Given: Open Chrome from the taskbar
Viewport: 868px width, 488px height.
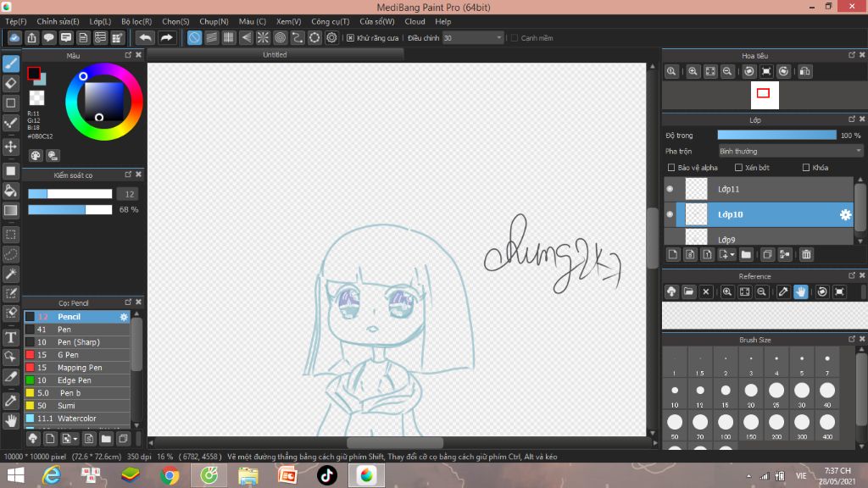Looking at the screenshot, I should click(170, 476).
